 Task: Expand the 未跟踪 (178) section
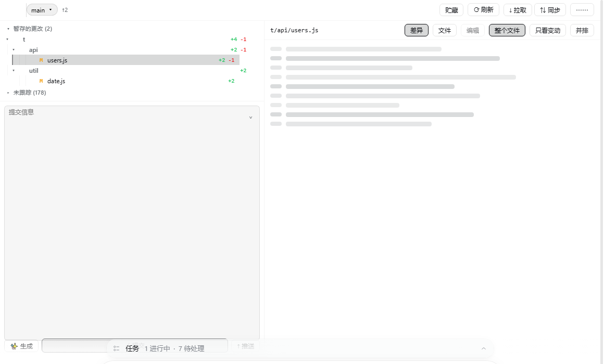pos(8,93)
